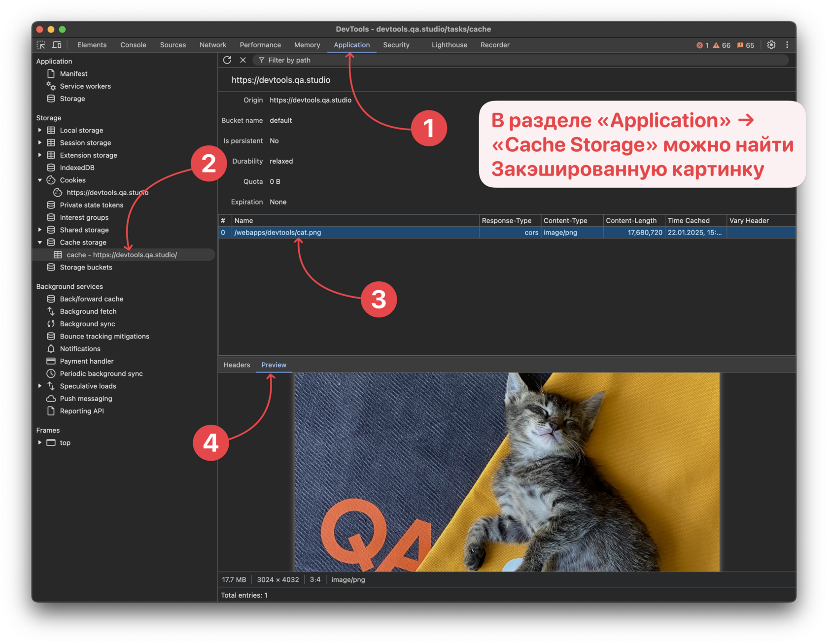
Task: Switch to the Memory tab
Action: point(307,45)
